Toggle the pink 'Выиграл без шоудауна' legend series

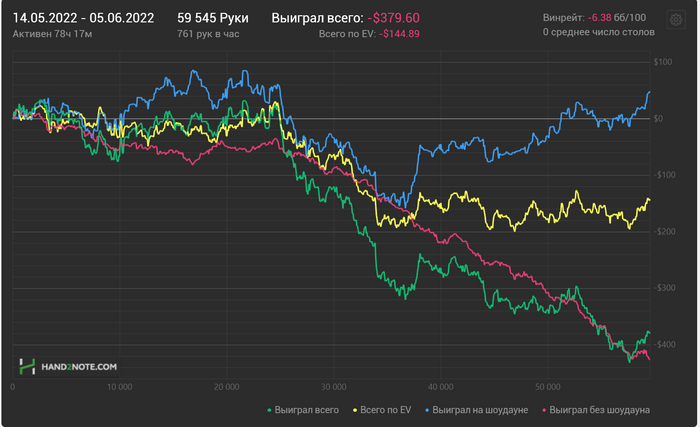point(600,410)
